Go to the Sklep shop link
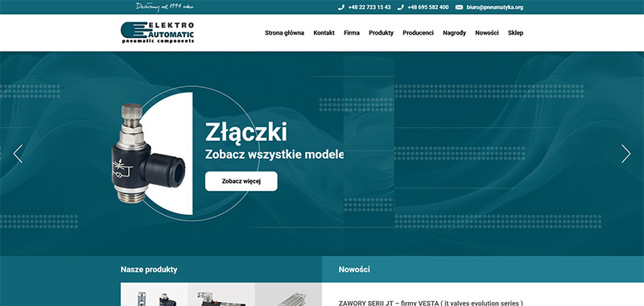Screen dimensions: 644x306 click(515, 33)
